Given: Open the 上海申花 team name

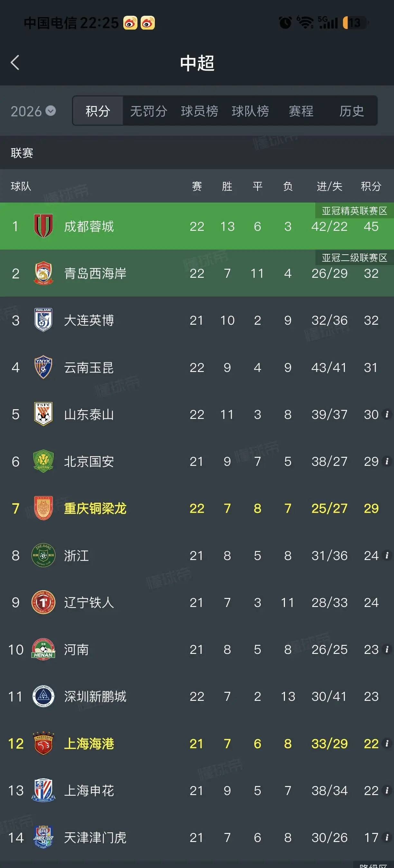Looking at the screenshot, I should tap(89, 791).
